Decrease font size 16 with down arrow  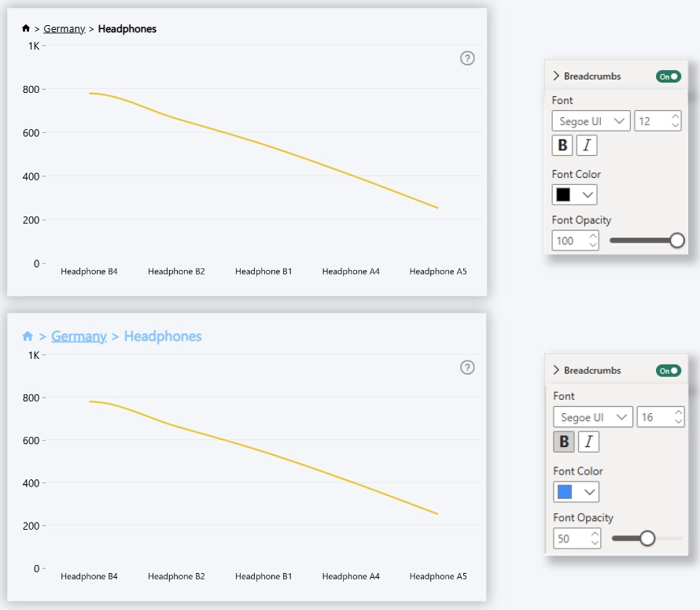tap(679, 421)
